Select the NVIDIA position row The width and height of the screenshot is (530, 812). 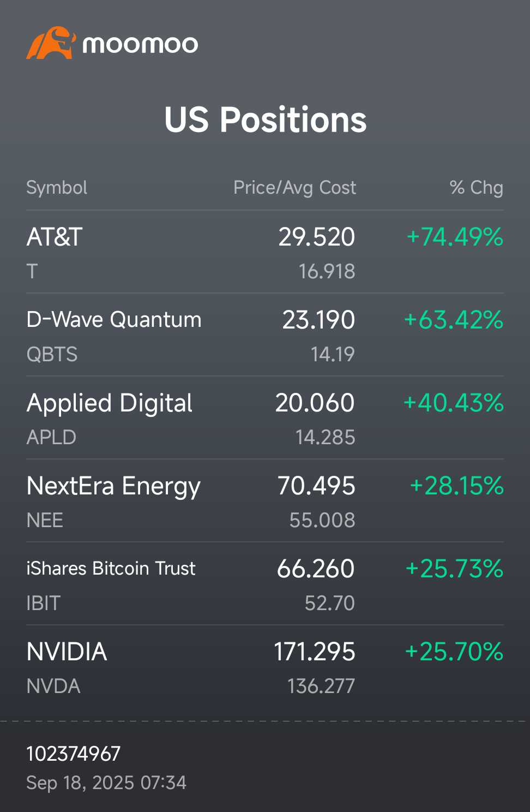point(67,652)
